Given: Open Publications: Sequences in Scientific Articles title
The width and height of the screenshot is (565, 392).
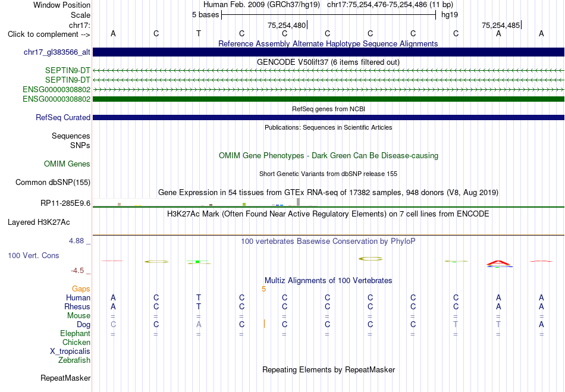Looking at the screenshot, I should tap(328, 127).
